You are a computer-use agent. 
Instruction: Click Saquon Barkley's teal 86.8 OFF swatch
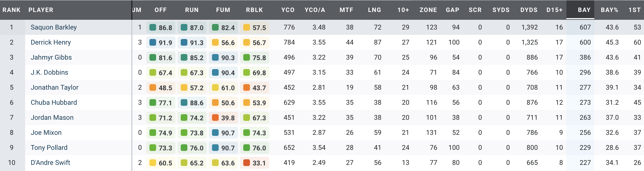click(153, 28)
